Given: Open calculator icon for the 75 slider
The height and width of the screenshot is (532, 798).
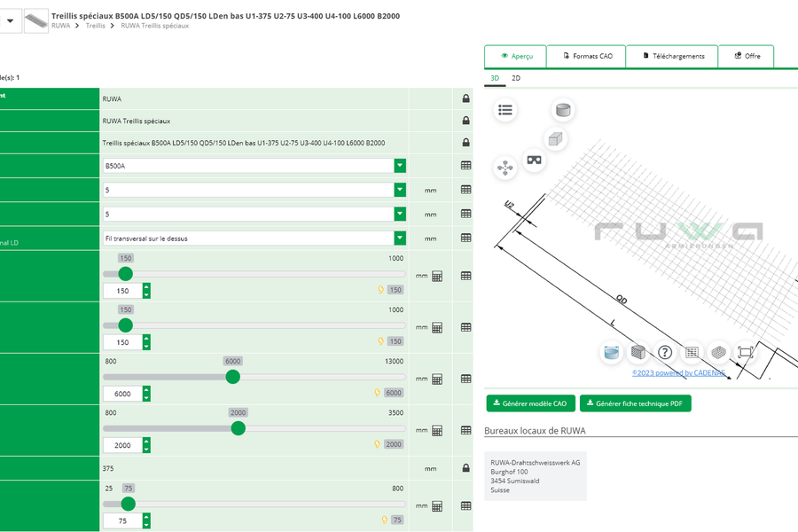Looking at the screenshot, I should (x=437, y=506).
